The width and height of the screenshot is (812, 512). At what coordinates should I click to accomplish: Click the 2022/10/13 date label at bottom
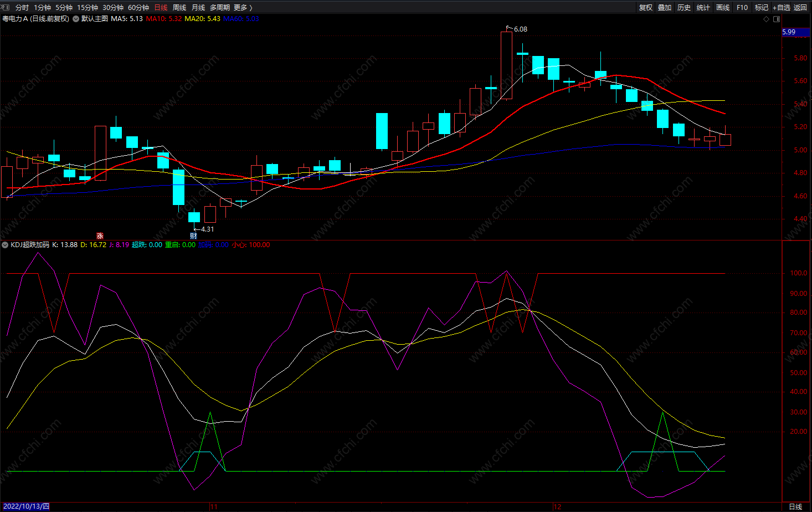point(26,506)
